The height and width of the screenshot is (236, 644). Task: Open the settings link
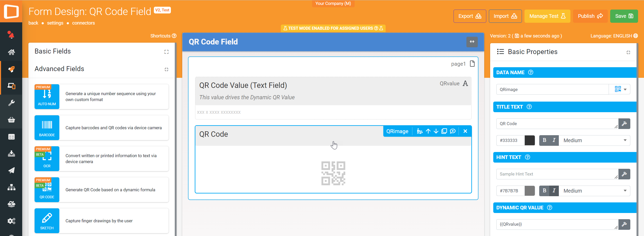pos(55,23)
